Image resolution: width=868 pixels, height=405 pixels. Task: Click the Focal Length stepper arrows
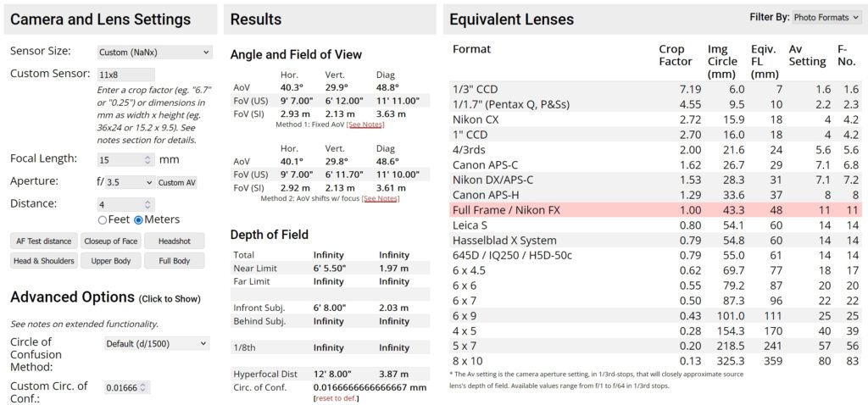[x=147, y=160]
